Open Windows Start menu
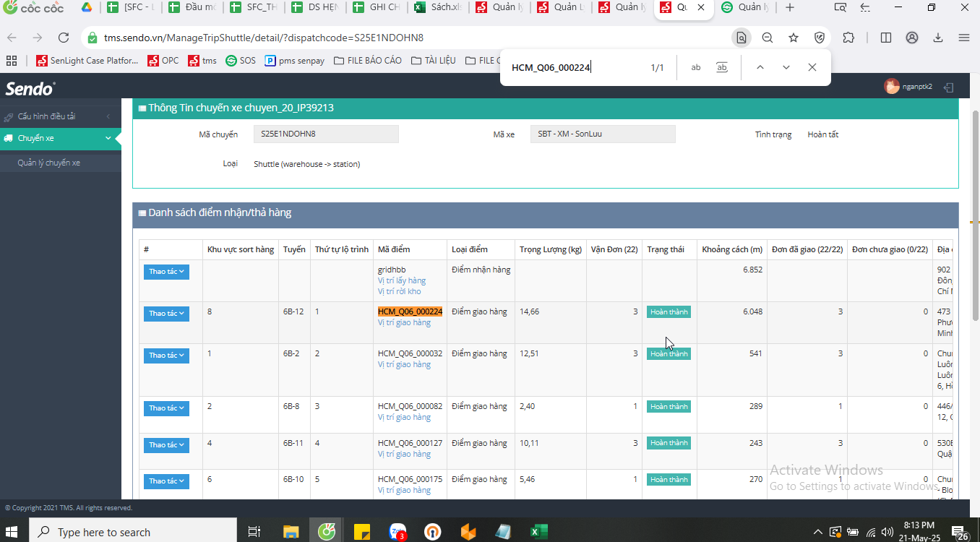Viewport: 980px width, 542px height. [x=12, y=532]
